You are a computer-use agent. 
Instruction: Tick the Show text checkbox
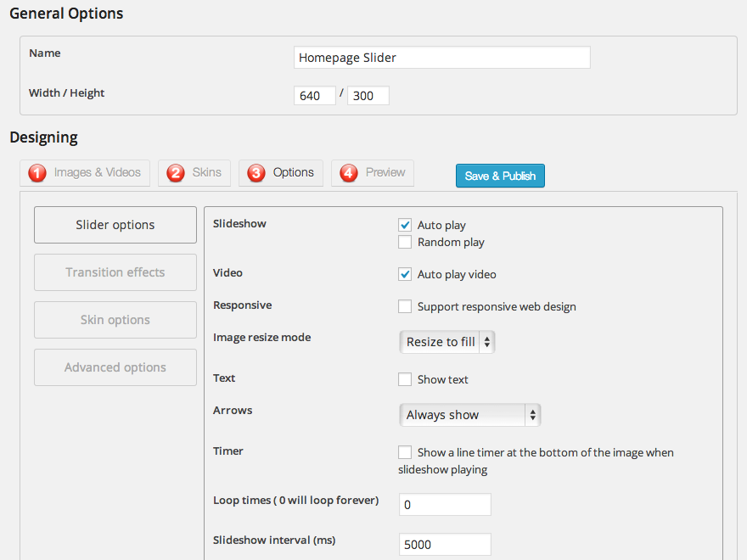pyautogui.click(x=405, y=379)
